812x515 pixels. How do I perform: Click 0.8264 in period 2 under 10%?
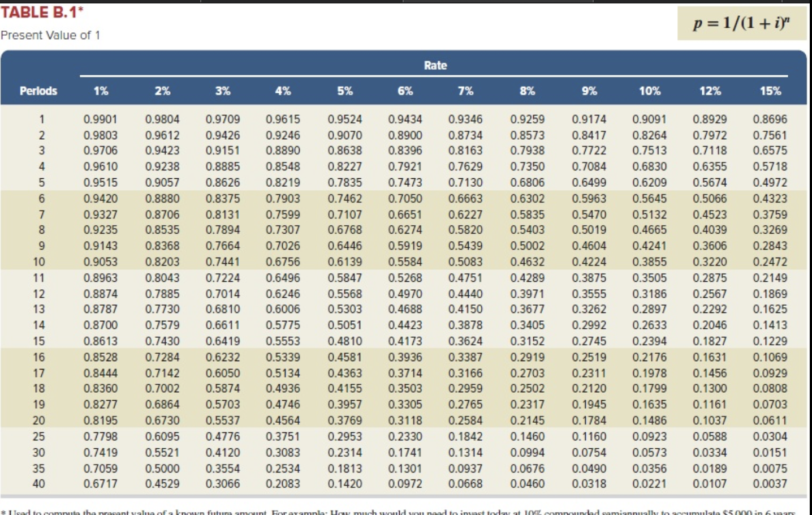pos(649,135)
